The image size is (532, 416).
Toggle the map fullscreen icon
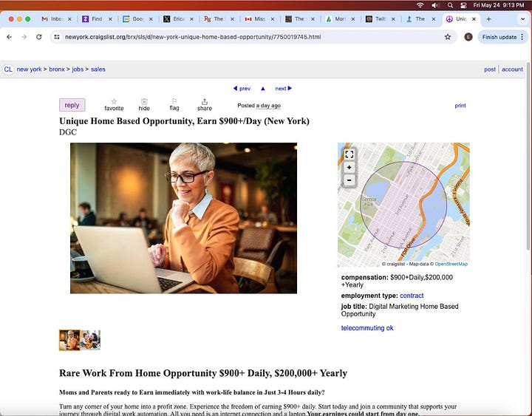349,154
